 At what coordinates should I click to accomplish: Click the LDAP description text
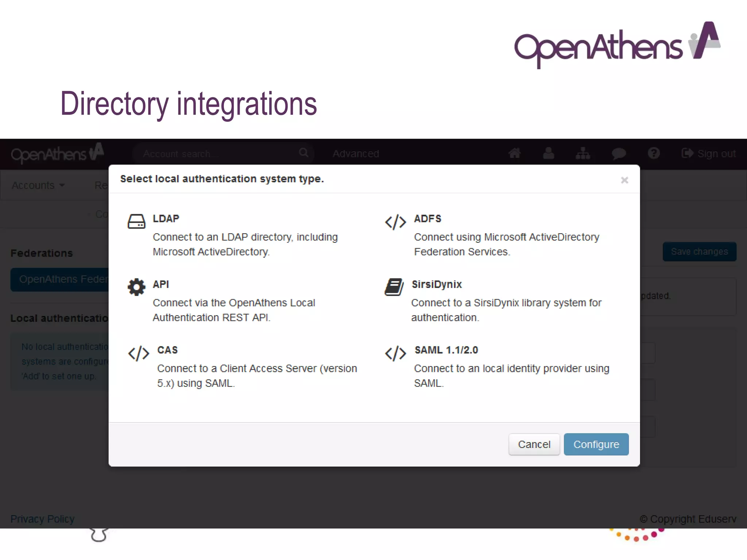(245, 244)
